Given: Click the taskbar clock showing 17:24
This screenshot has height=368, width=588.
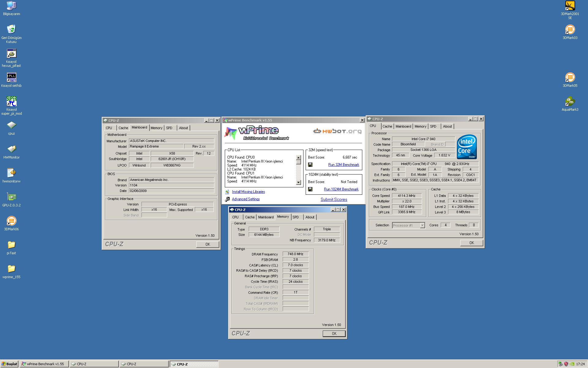Looking at the screenshot, I should [x=580, y=364].
